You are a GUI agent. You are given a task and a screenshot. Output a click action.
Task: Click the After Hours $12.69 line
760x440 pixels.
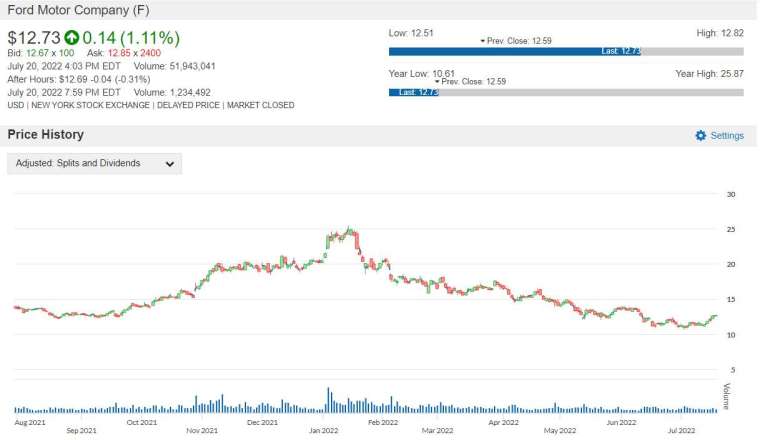(79, 79)
